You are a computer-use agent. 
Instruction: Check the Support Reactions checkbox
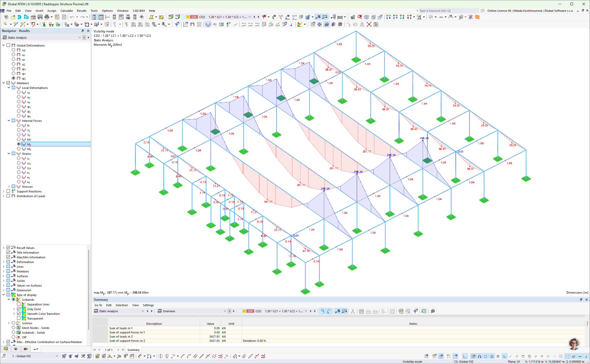pyautogui.click(x=8, y=191)
